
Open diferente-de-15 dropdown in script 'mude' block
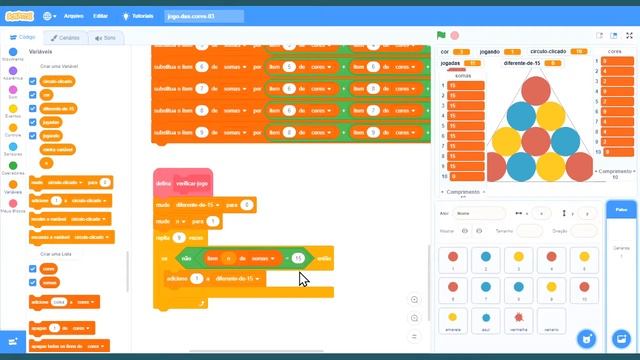197,205
